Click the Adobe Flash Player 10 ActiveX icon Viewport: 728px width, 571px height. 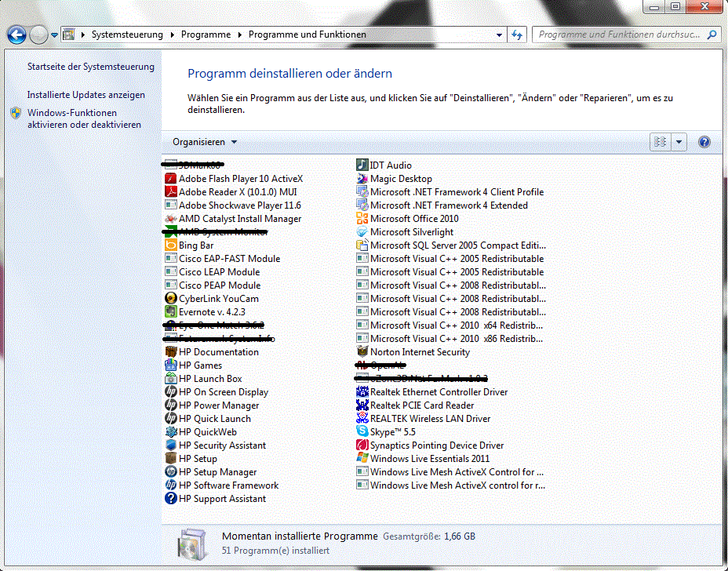pyautogui.click(x=171, y=179)
